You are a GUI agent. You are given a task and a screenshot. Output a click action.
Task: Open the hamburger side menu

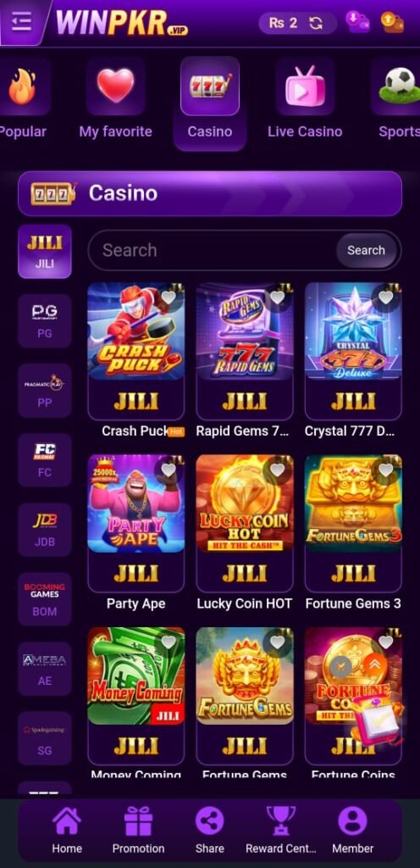pos(21,22)
